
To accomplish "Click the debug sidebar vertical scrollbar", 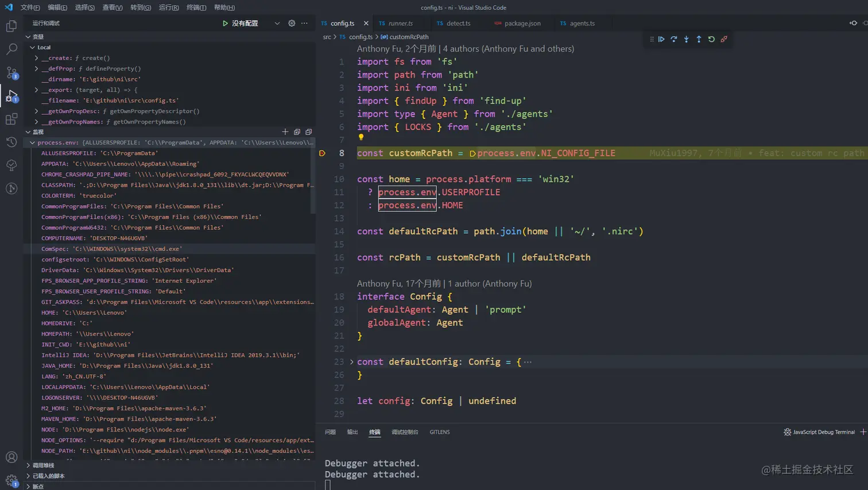I will [x=313, y=175].
